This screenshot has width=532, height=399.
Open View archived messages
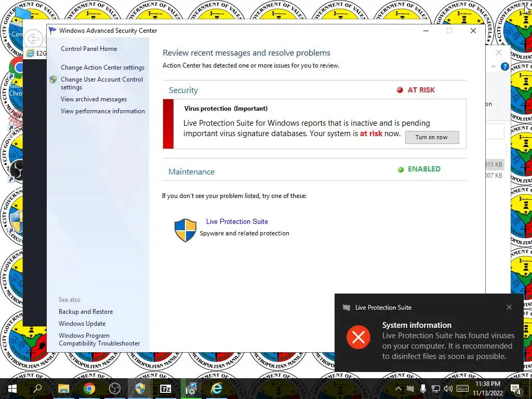coord(94,99)
